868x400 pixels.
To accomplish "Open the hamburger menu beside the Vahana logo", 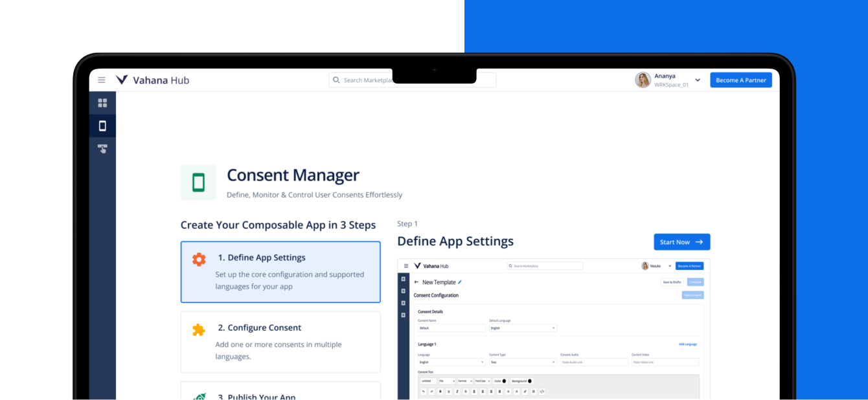I will (x=102, y=80).
